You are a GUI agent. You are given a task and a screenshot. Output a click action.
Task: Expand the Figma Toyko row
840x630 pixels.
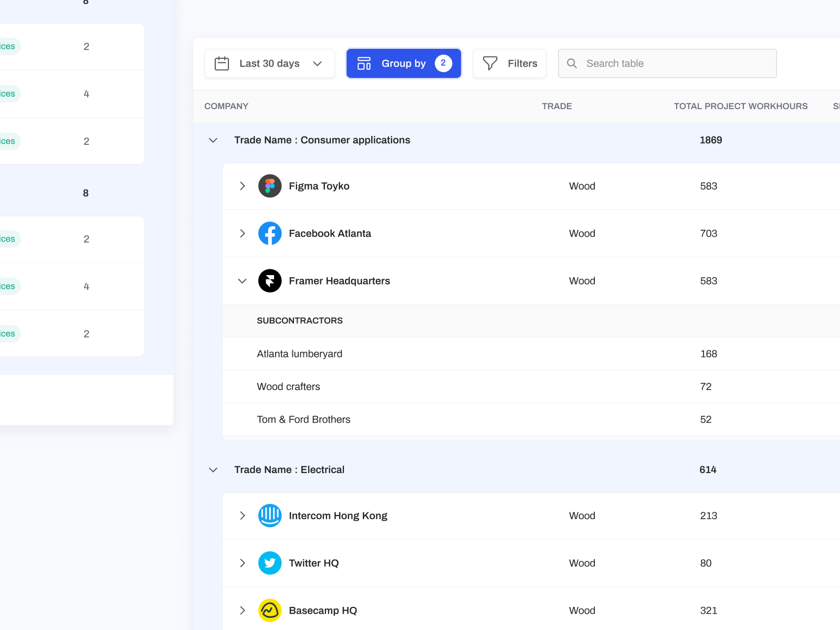pyautogui.click(x=242, y=186)
